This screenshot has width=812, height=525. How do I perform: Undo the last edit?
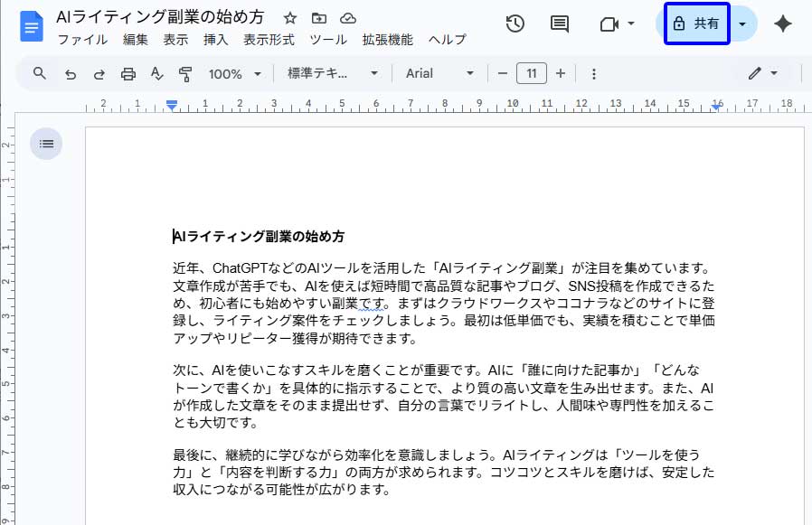pos(70,74)
